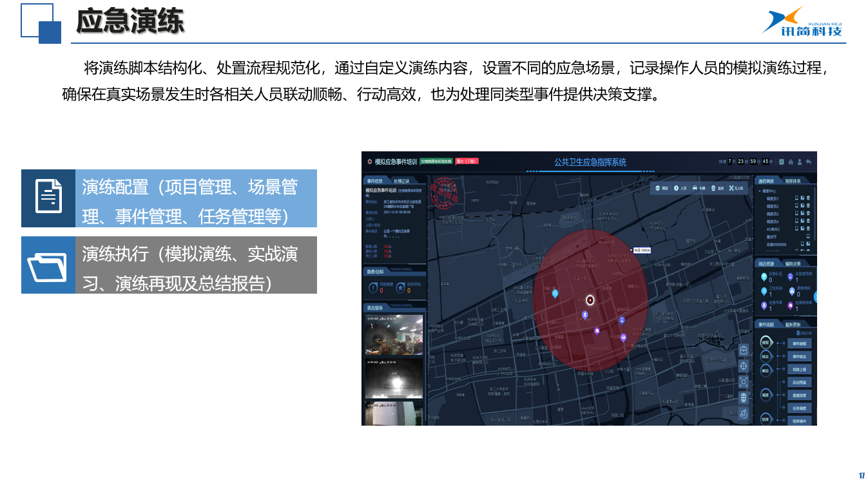Open the first live scene video thumbnail
The height and width of the screenshot is (492, 868).
[x=394, y=335]
